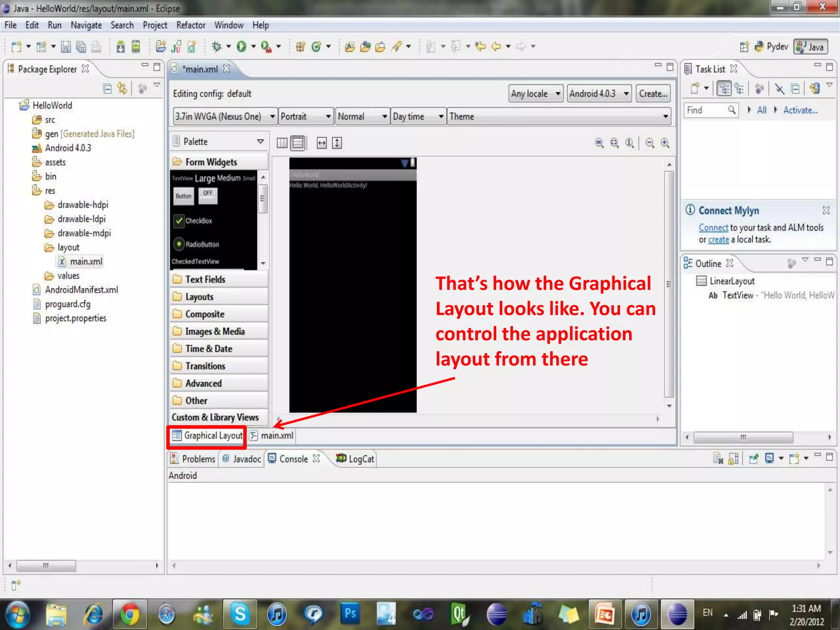Click the Clear Console icon
Screen dimensions: 840x630
[718, 458]
